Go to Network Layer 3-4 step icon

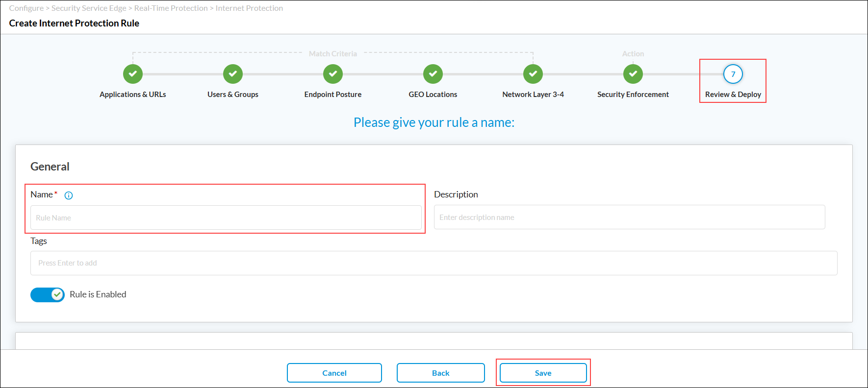[x=533, y=74]
